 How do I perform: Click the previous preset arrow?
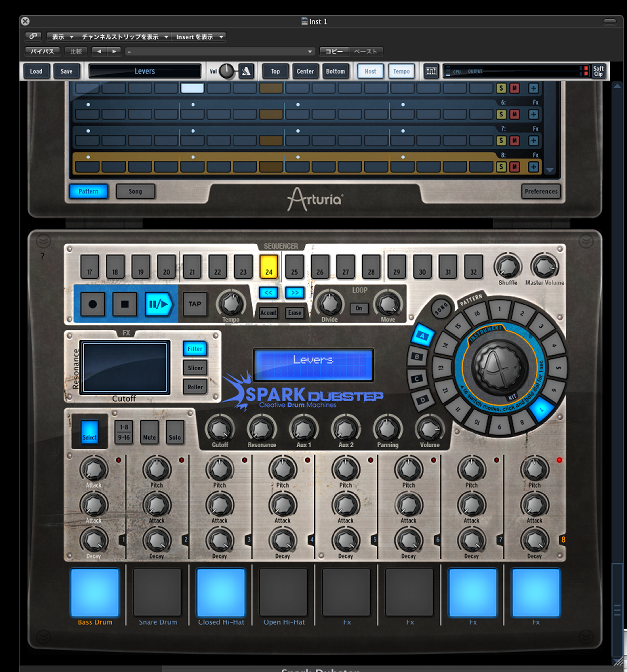(99, 52)
